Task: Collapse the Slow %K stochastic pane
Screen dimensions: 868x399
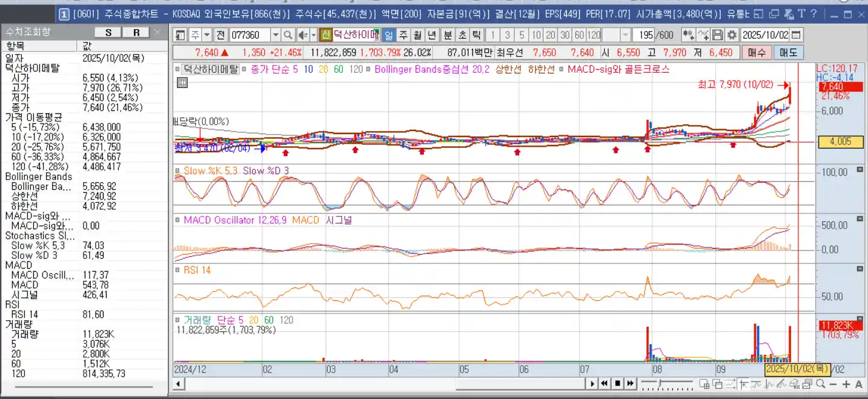Action: [x=860, y=170]
